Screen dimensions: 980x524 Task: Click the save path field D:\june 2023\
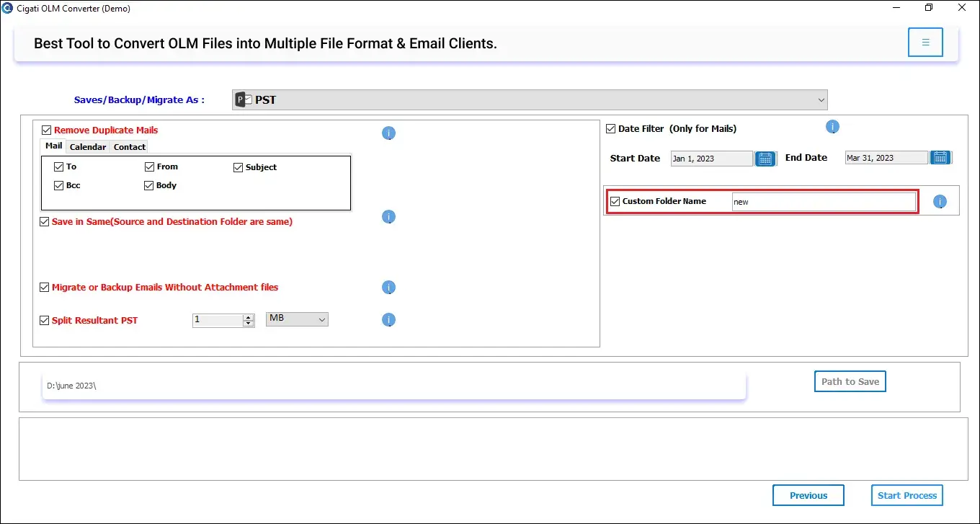[x=394, y=386]
